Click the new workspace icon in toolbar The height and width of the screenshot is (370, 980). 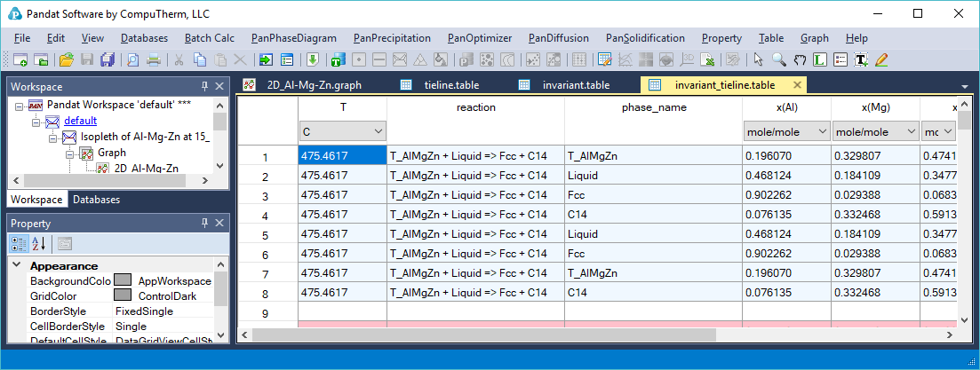coord(21,60)
